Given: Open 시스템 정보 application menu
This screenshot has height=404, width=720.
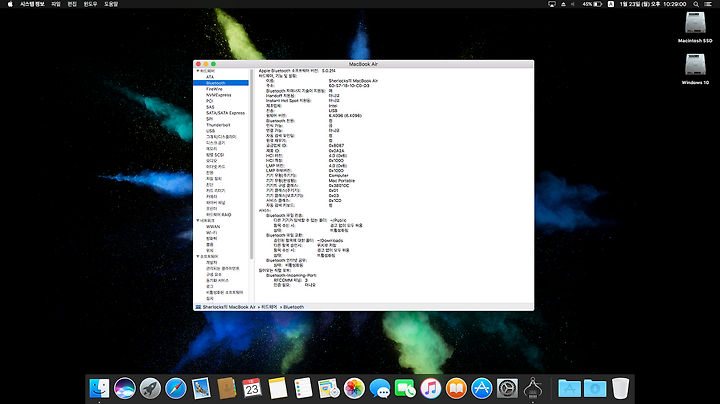Looking at the screenshot, I should tap(32, 4).
